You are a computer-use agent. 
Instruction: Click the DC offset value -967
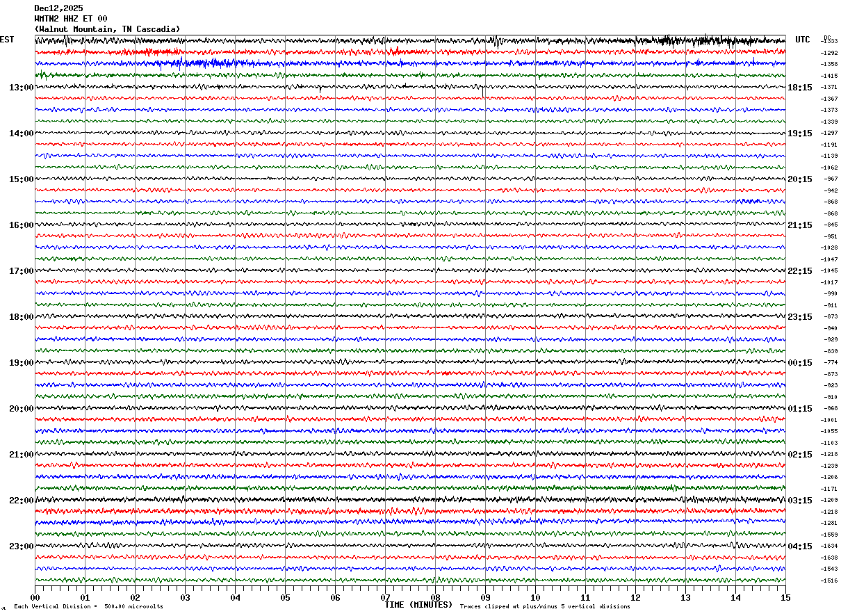pos(831,179)
